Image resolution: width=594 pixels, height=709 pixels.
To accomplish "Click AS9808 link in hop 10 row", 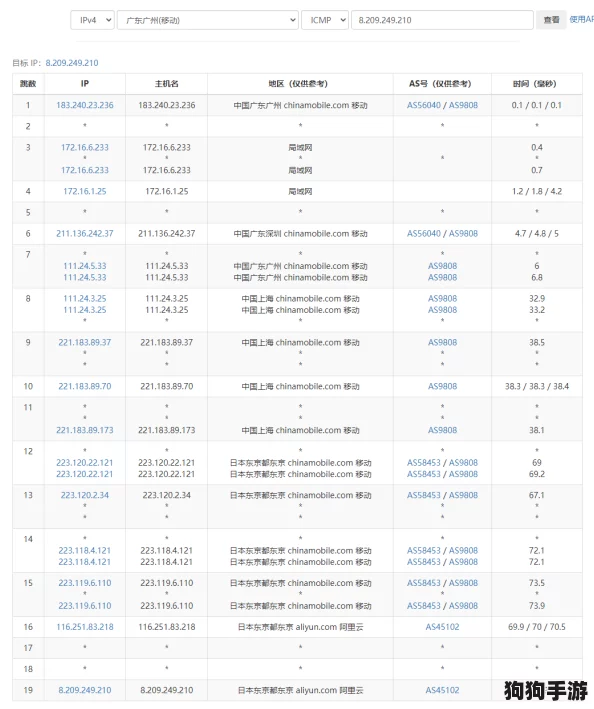I will pos(443,387).
